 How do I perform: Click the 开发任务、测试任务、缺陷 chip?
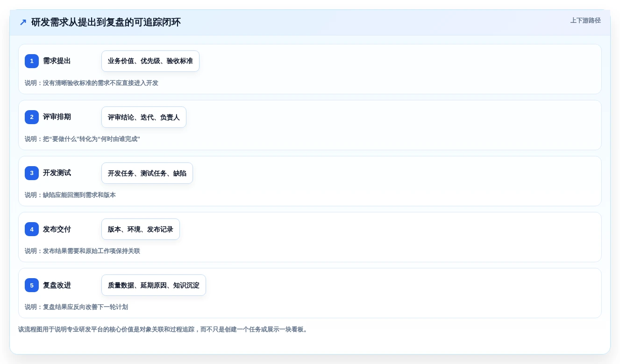click(x=147, y=173)
